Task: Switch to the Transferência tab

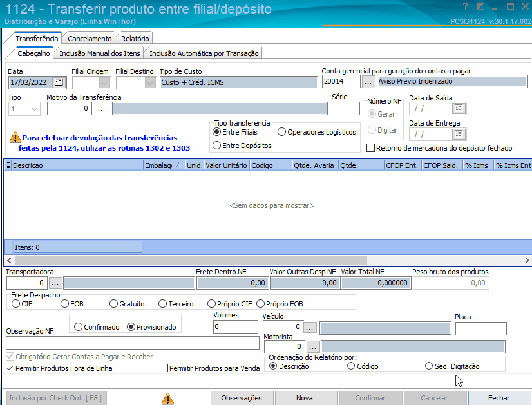Action: point(37,39)
